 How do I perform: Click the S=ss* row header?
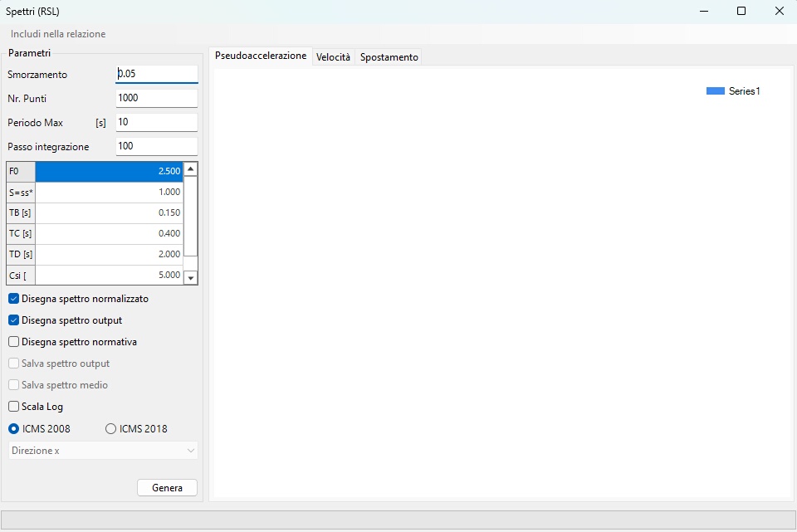(x=21, y=193)
